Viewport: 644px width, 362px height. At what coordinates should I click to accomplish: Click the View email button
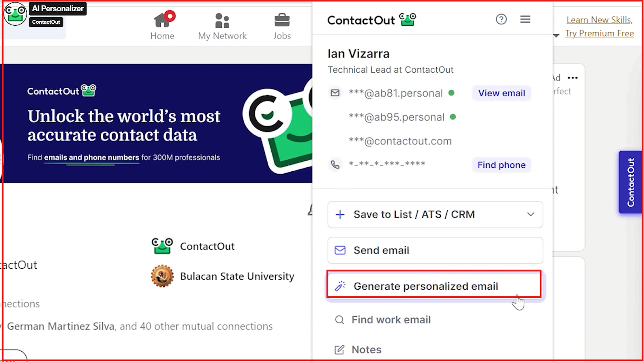[x=501, y=93]
